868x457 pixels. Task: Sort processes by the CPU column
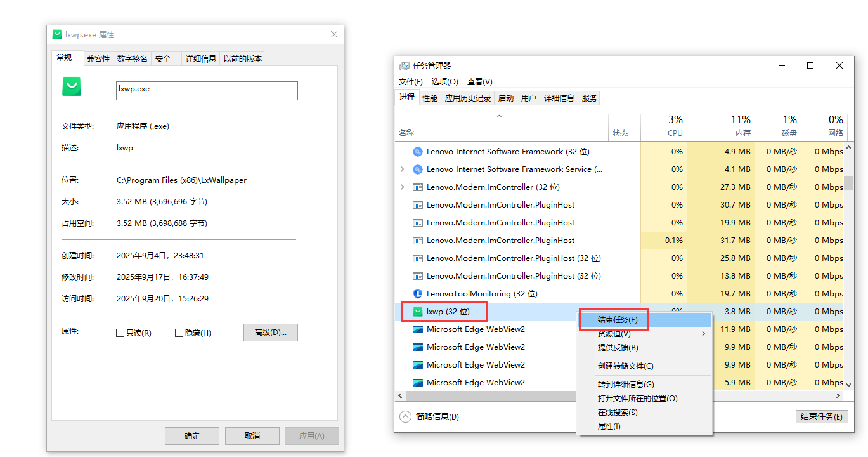(664, 126)
